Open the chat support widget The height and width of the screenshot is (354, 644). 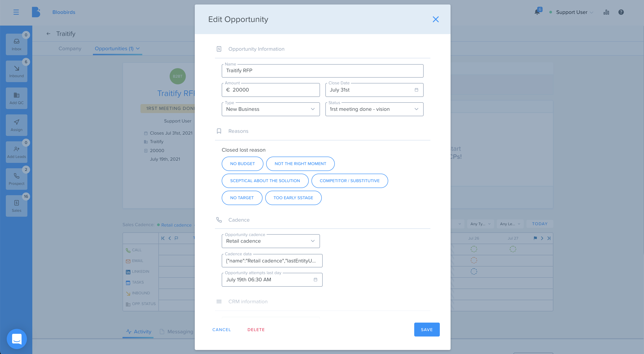coord(17,339)
